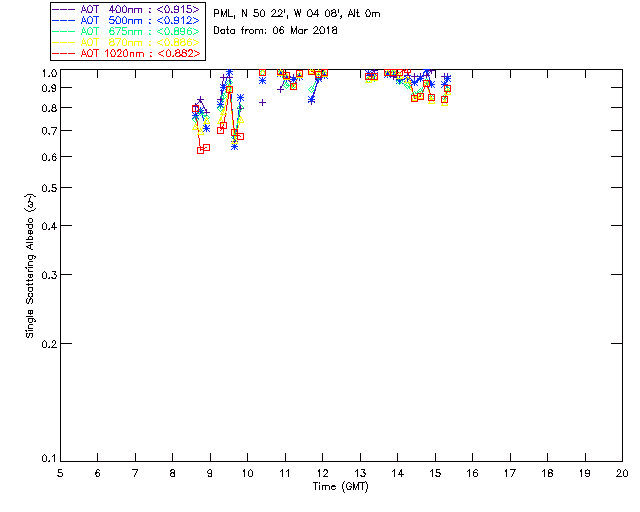640x512 pixels.
Task: Click the 0.7 tick label on y-axis
Action: (46, 132)
